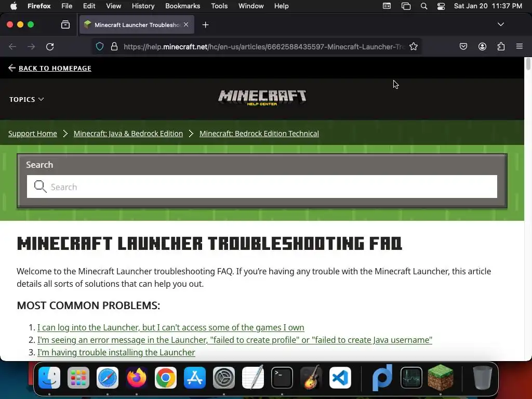This screenshot has width=532, height=399.
Task: Open Visual Studio Code from the Dock
Action: pos(340,378)
